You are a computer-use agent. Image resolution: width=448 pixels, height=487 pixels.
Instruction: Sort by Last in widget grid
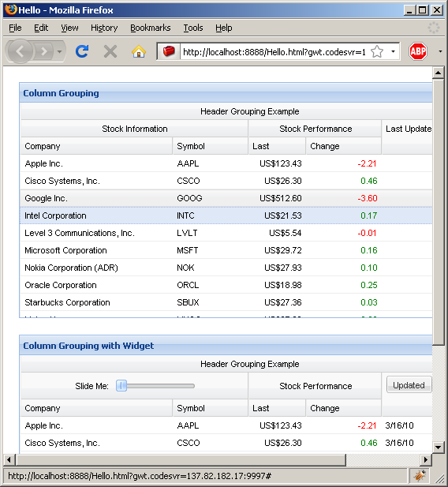click(x=277, y=408)
